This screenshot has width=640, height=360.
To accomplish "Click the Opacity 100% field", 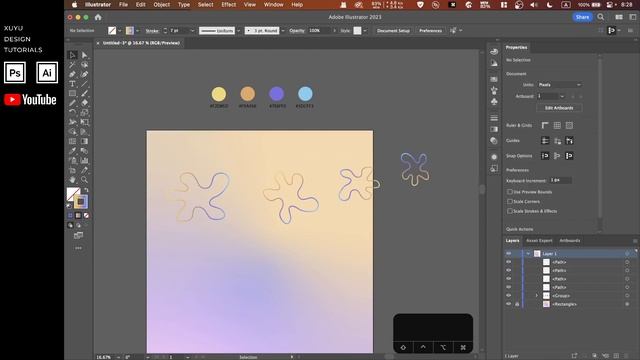I will [320, 31].
